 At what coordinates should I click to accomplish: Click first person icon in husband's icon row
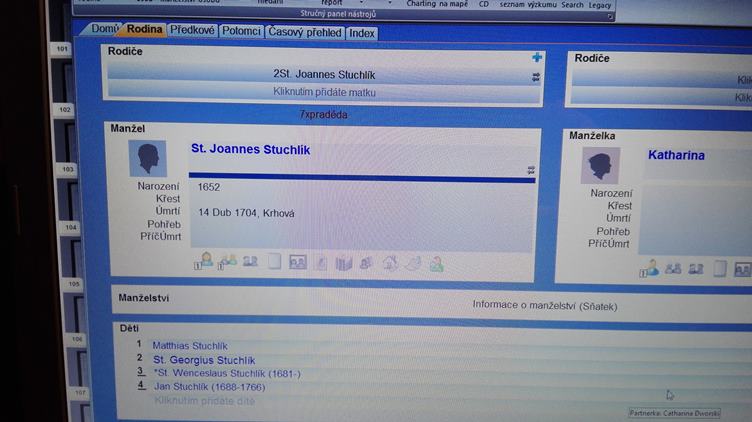[x=205, y=262]
